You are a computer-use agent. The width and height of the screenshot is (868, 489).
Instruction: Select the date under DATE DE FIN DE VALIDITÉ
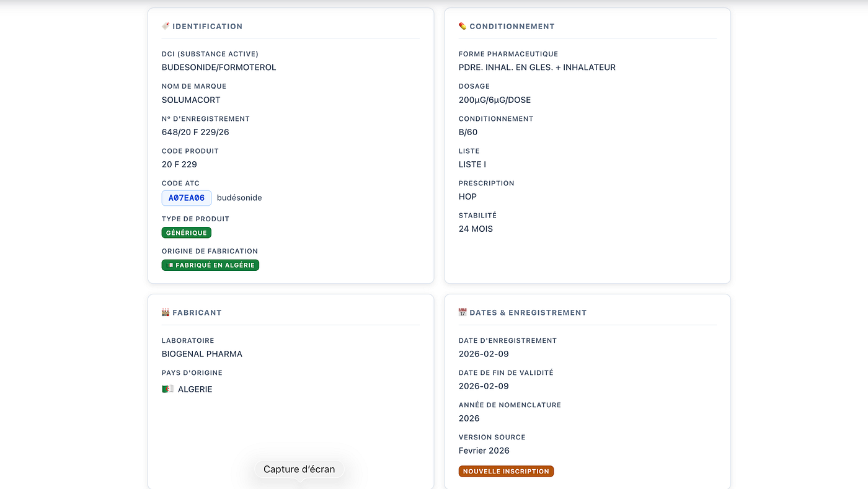[x=484, y=386]
